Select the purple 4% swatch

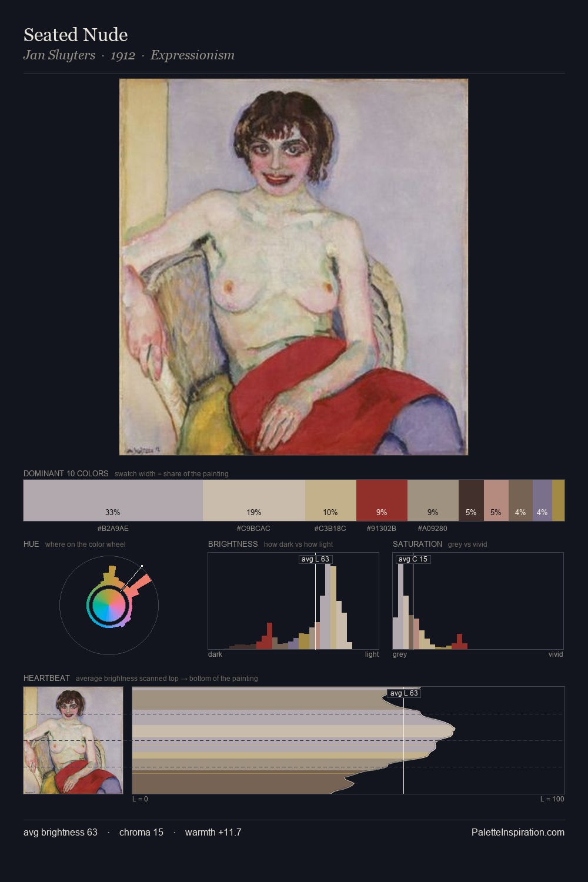[x=542, y=500]
